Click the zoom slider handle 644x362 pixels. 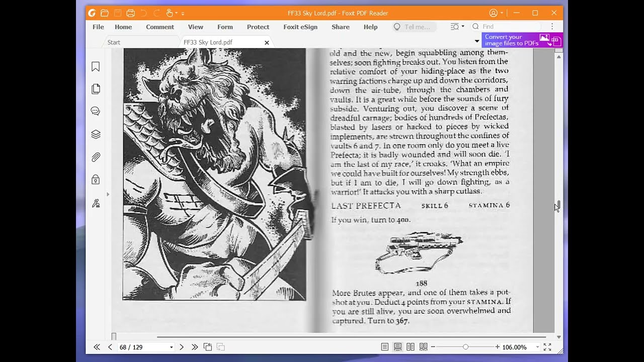pyautogui.click(x=465, y=347)
